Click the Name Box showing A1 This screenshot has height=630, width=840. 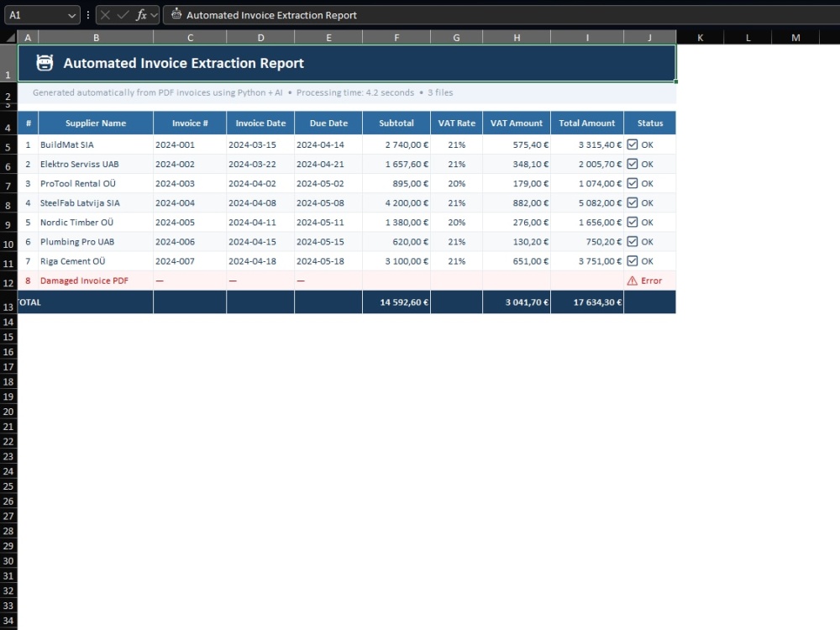click(42, 15)
